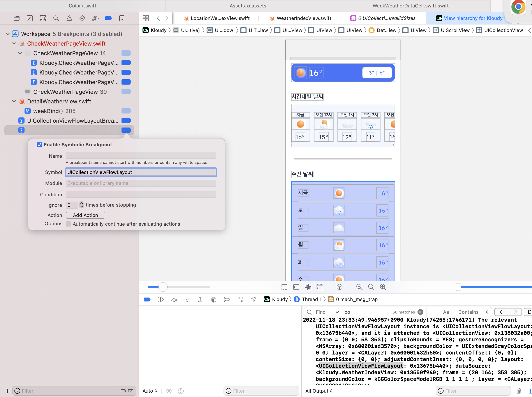Click the Simulate Location arrow icon
The height and width of the screenshot is (397, 532).
click(x=253, y=300)
